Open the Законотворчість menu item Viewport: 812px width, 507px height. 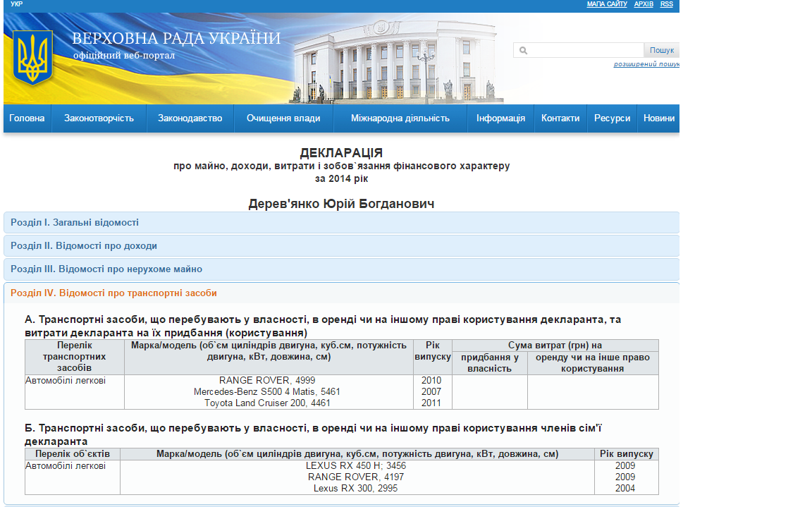click(x=99, y=118)
